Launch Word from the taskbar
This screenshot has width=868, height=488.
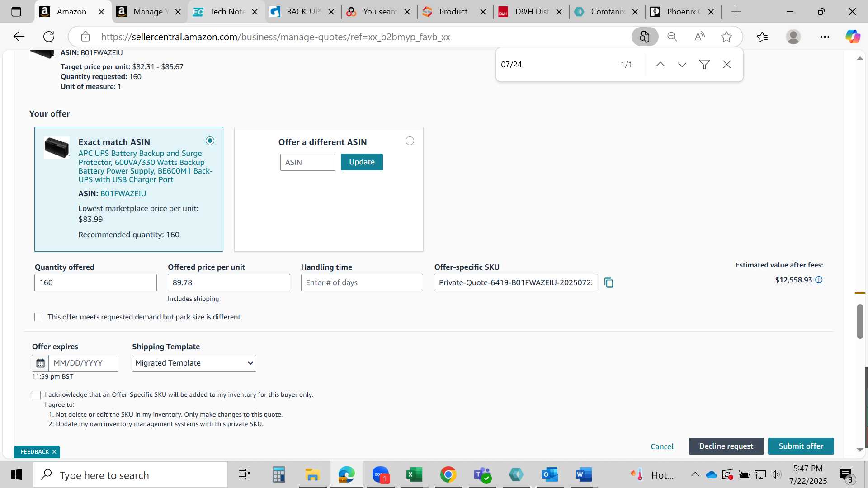pyautogui.click(x=584, y=475)
